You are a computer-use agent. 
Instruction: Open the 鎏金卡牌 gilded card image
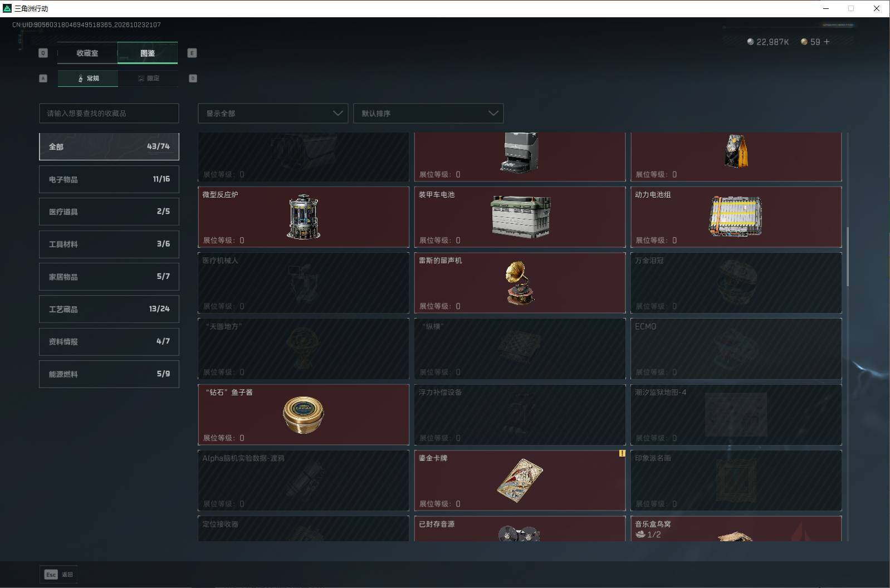point(520,480)
